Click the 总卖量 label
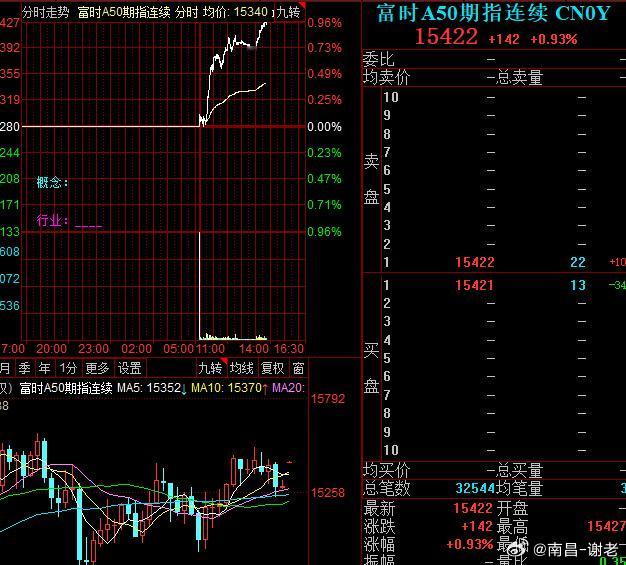This screenshot has height=565, width=626. click(519, 77)
